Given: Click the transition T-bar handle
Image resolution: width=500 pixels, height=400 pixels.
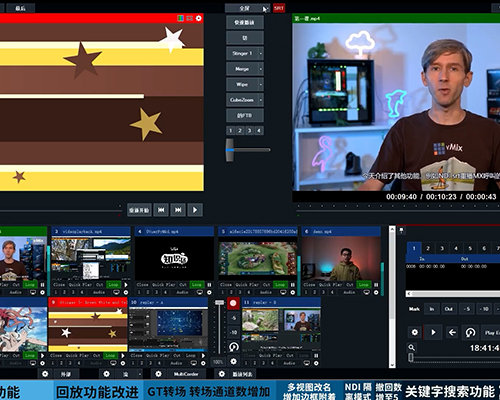Looking at the screenshot, I should [x=230, y=150].
